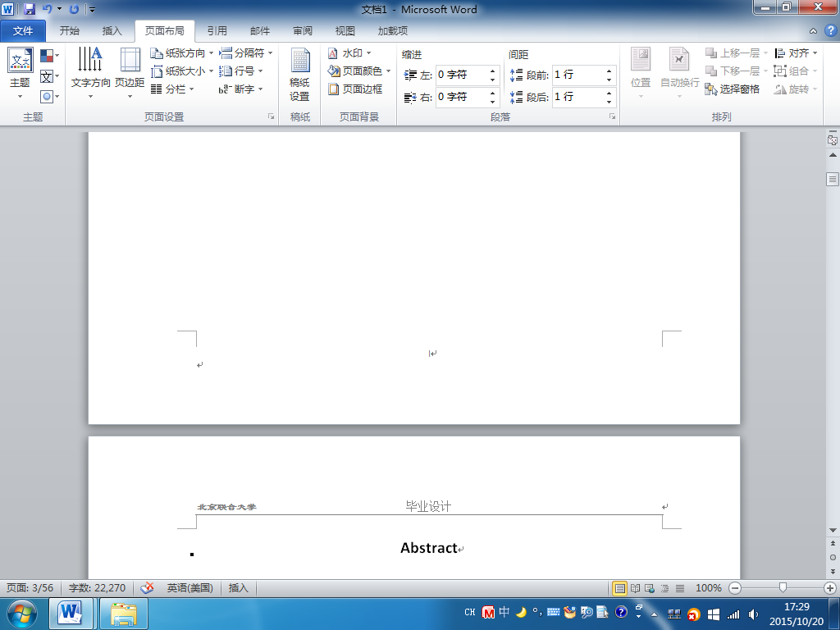Open the 文件 File tab

click(x=22, y=31)
